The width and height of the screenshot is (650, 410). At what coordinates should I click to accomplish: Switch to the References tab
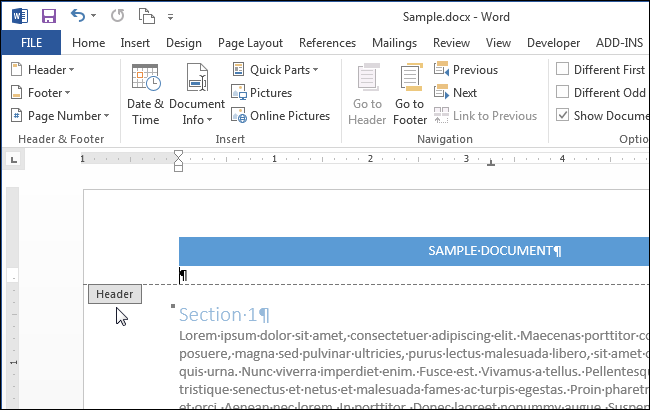(x=327, y=43)
